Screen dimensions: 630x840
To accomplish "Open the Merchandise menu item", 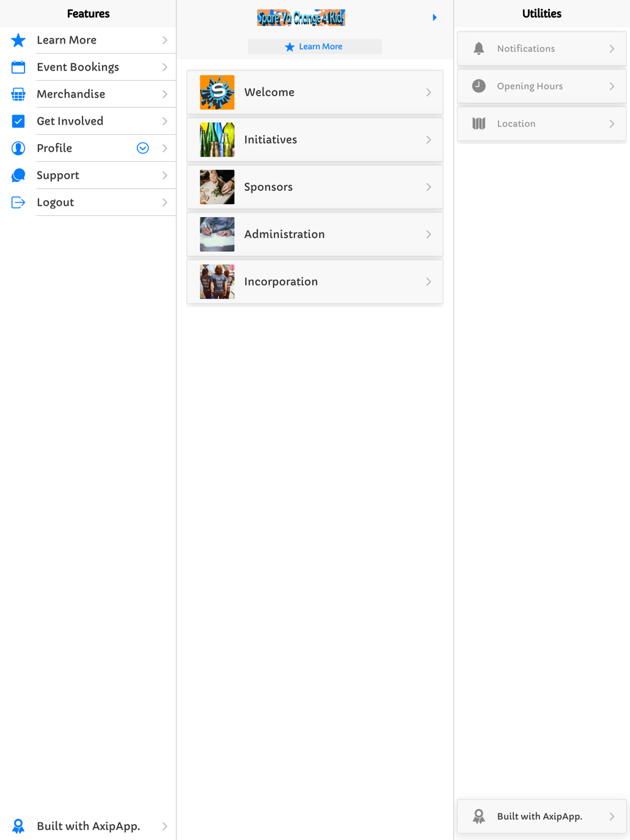I will click(x=88, y=94).
